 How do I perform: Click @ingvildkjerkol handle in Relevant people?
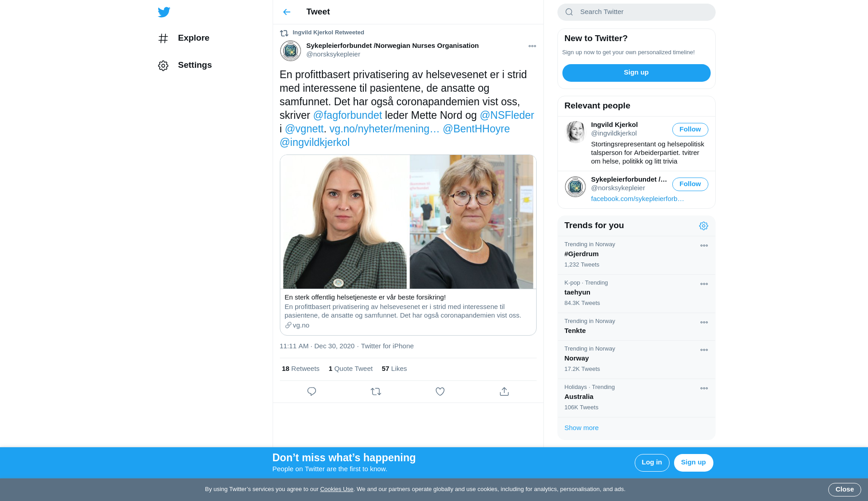[614, 133]
